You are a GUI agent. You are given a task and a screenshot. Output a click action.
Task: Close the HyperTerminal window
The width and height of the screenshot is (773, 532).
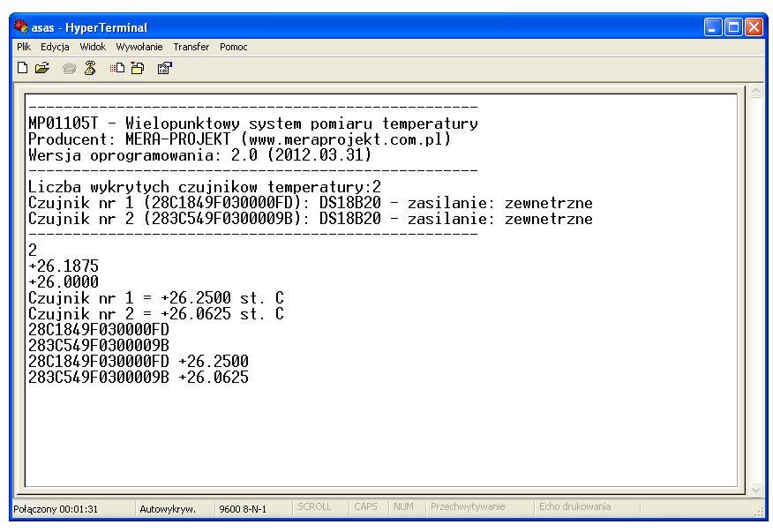coord(754,27)
